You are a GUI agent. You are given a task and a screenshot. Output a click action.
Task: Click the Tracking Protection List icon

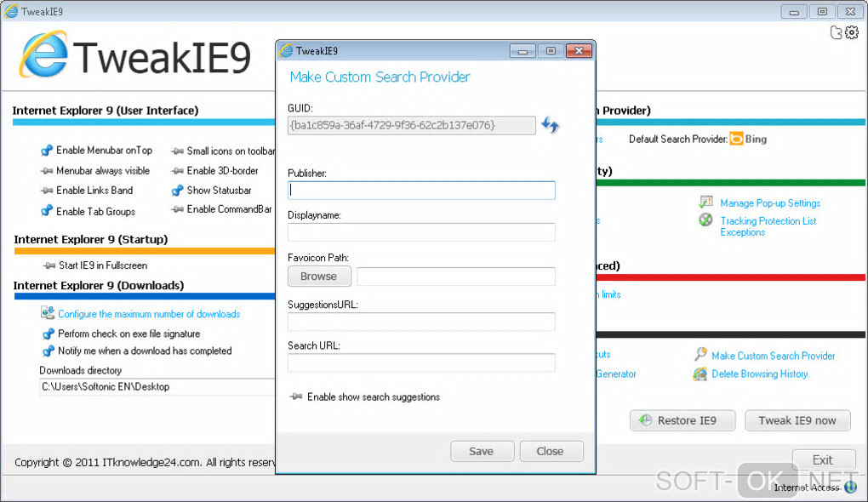click(705, 220)
